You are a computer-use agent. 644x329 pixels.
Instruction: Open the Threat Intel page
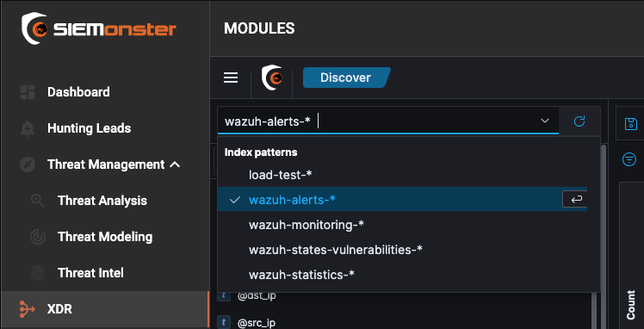coord(90,273)
